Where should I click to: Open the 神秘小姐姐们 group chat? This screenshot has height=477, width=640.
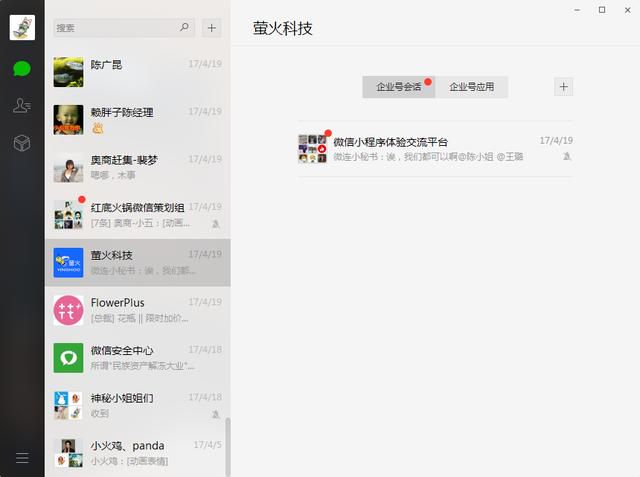[x=138, y=406]
